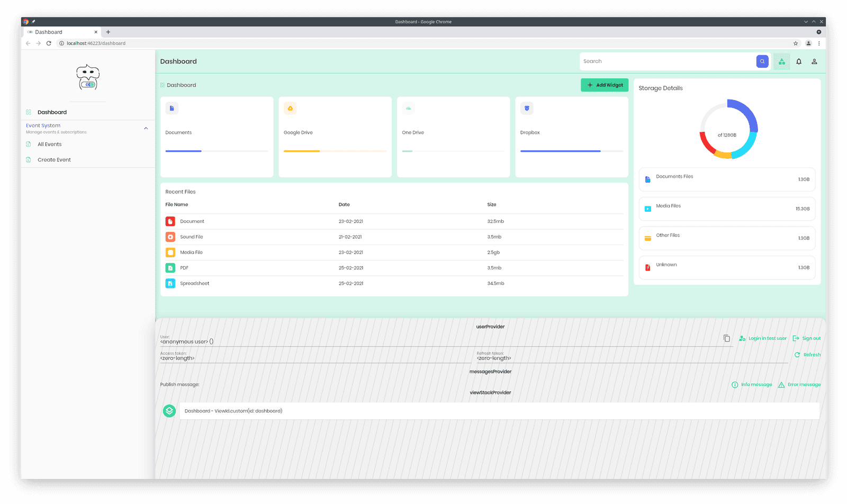The height and width of the screenshot is (504, 847).
Task: Select the green widgets icon next to search
Action: [781, 61]
